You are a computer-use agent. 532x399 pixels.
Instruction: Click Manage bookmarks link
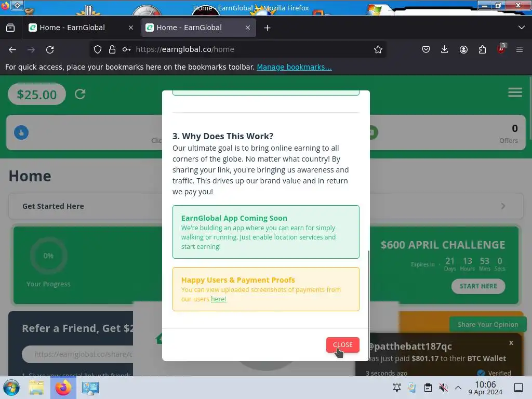(x=294, y=67)
